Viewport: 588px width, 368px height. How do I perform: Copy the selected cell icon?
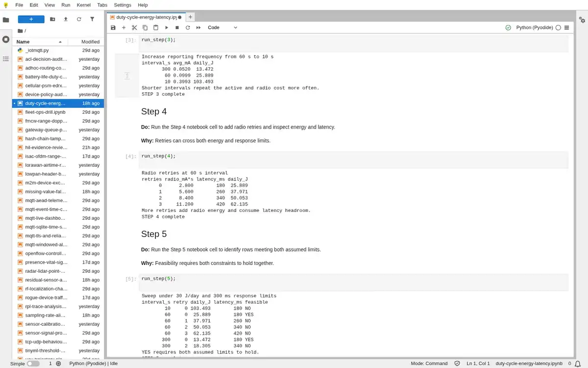145,27
